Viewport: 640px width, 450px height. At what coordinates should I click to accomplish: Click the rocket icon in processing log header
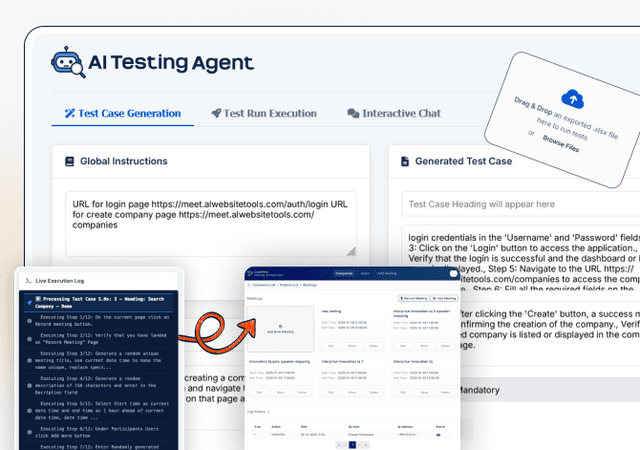point(29,303)
